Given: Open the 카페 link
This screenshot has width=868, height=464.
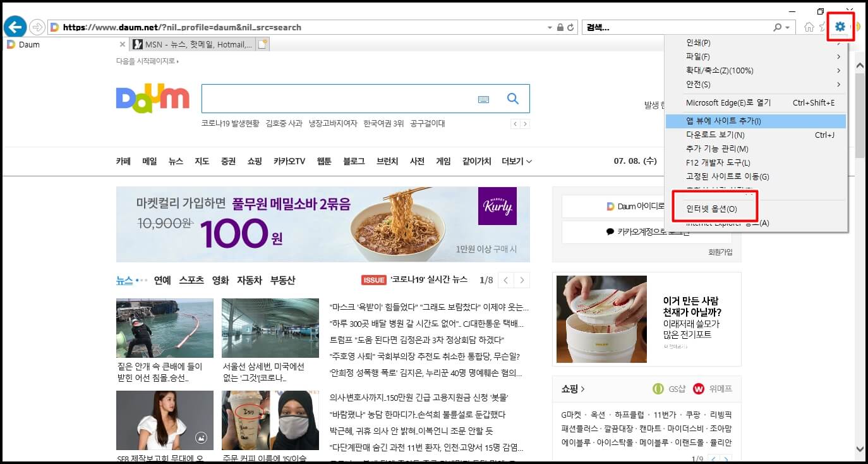Looking at the screenshot, I should coord(123,161).
